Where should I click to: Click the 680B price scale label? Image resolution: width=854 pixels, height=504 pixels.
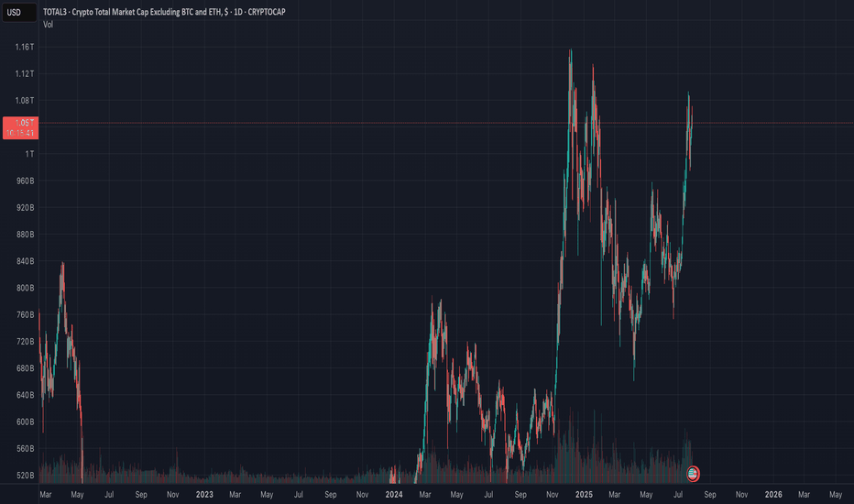point(25,368)
